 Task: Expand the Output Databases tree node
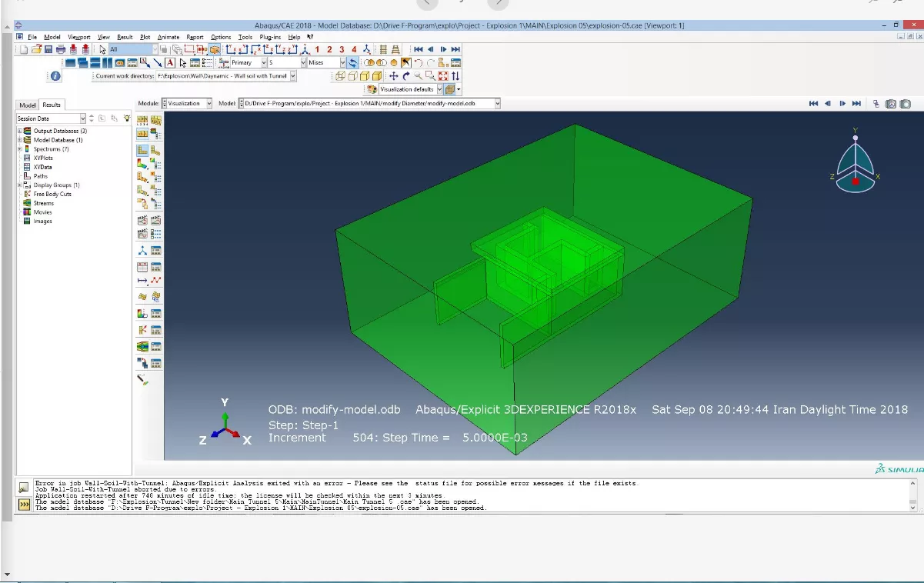20,131
